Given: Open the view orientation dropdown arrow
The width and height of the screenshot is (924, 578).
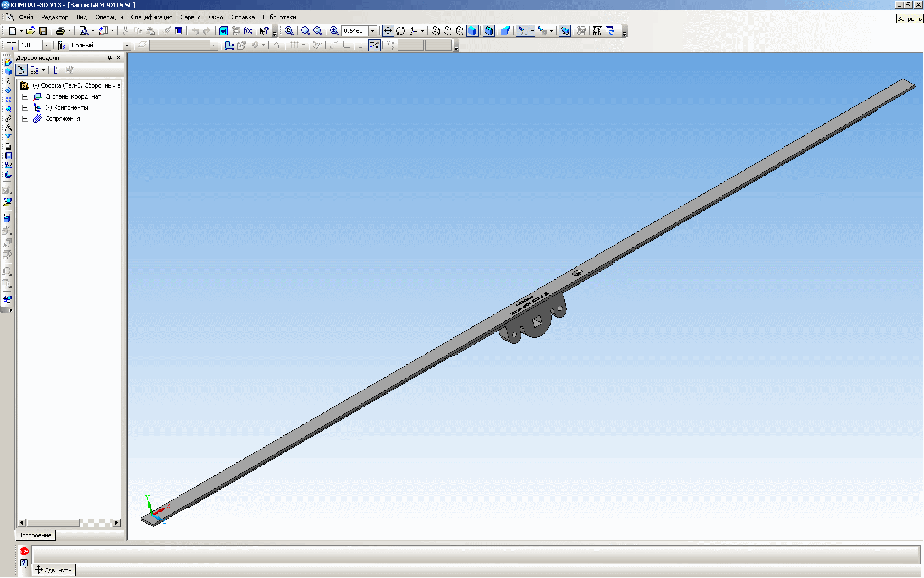Looking at the screenshot, I should coord(422,31).
